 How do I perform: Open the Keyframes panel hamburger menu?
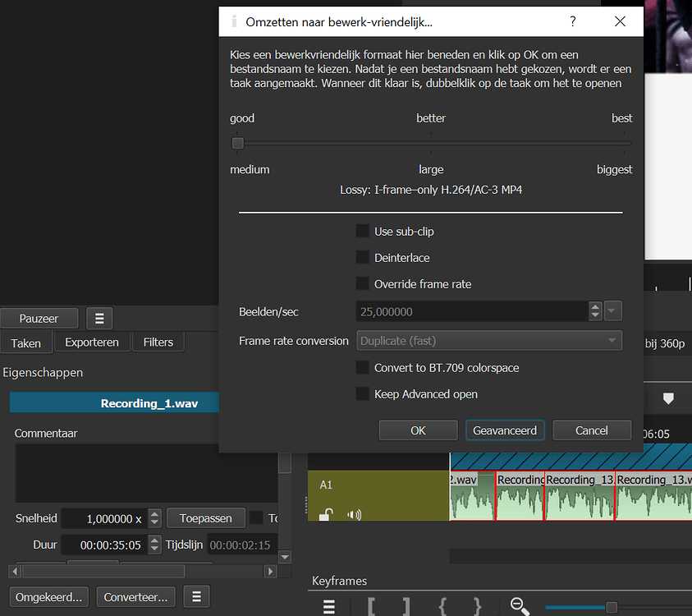click(x=329, y=605)
